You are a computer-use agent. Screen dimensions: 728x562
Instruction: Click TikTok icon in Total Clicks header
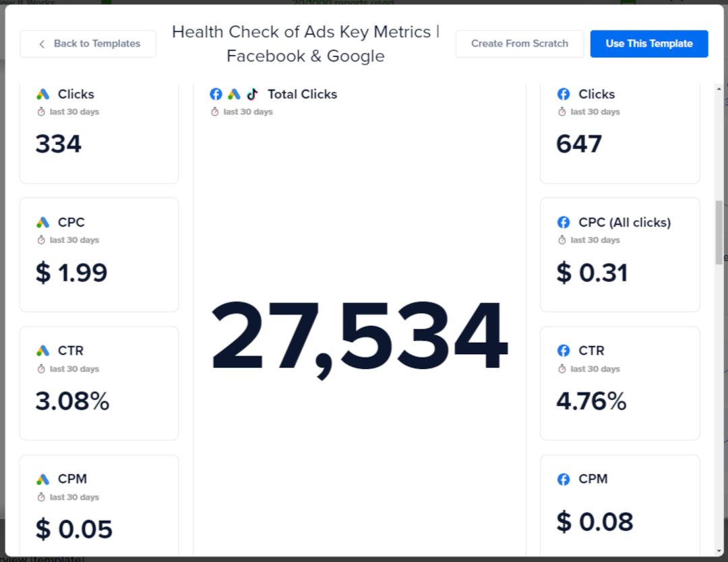point(252,94)
